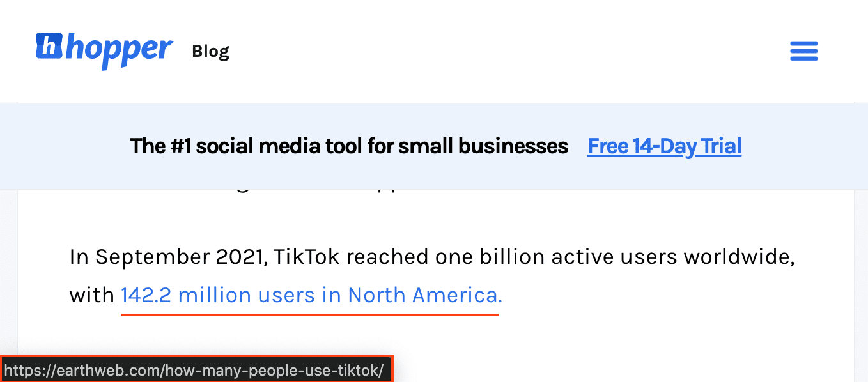
Task: Click the word "with" before the link
Action: pyautogui.click(x=91, y=295)
